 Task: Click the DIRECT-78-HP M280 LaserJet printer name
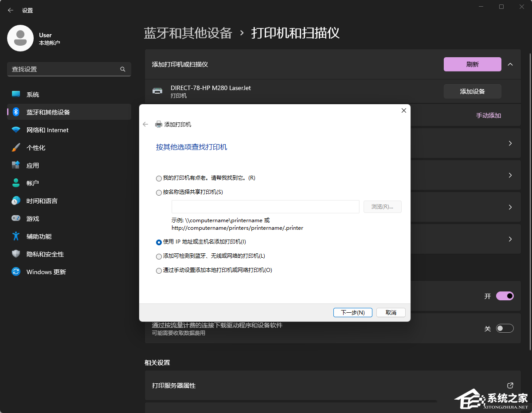pos(211,88)
